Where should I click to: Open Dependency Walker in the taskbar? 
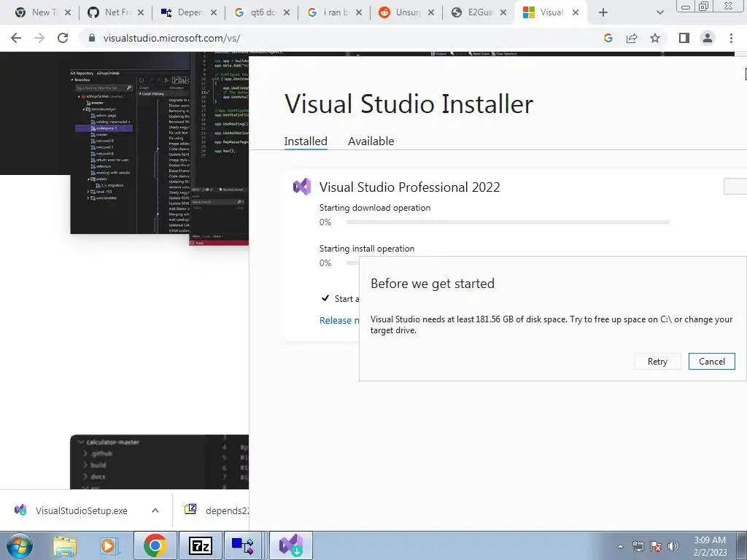pos(243,545)
